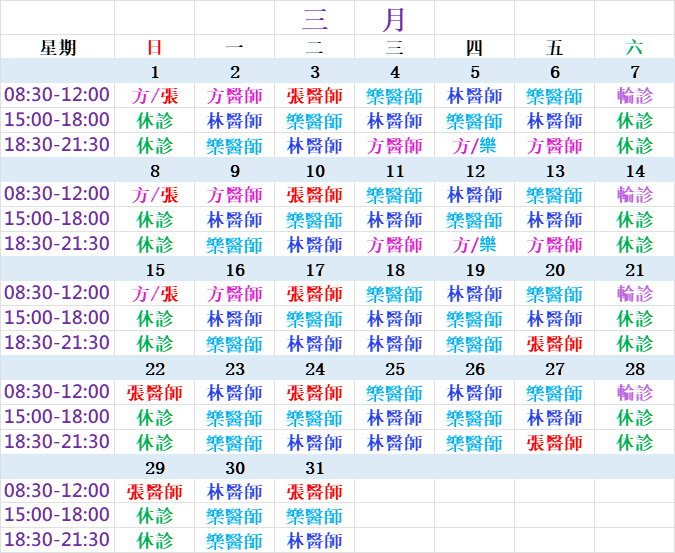Click the red 日 Sunday column header
Viewport: 675px width, 553px height.
click(155, 47)
